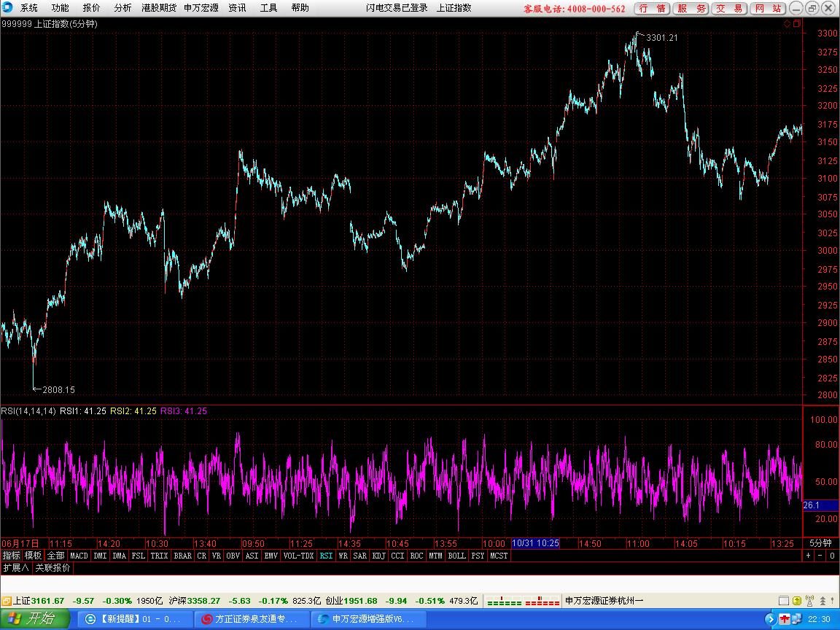Switch indicator to KDJ
Screen dimensions: 840x630
[378, 556]
